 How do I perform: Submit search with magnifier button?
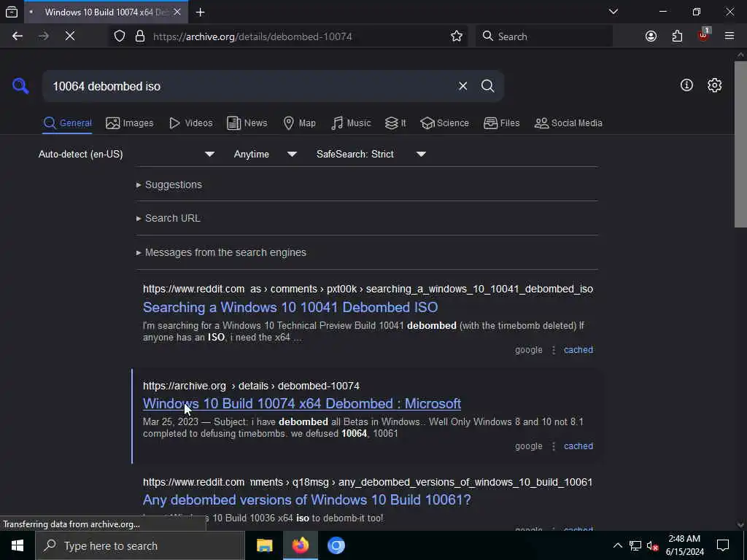point(487,86)
